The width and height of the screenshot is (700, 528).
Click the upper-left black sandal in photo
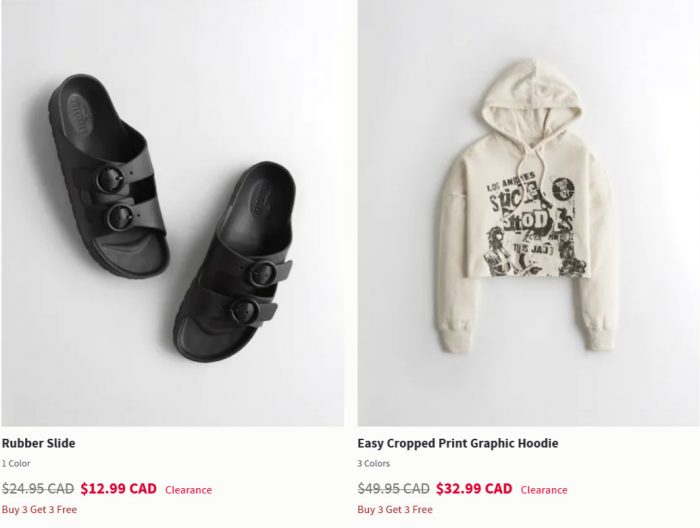(x=108, y=176)
